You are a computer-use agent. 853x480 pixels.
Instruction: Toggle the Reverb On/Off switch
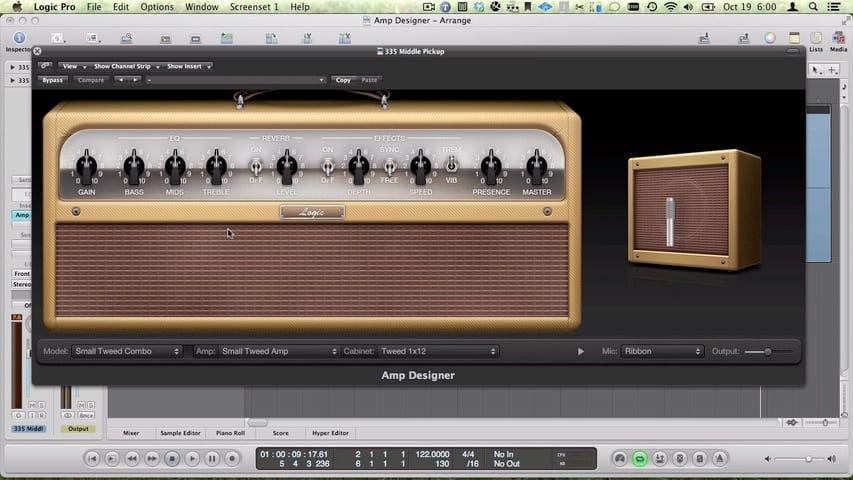click(x=256, y=167)
